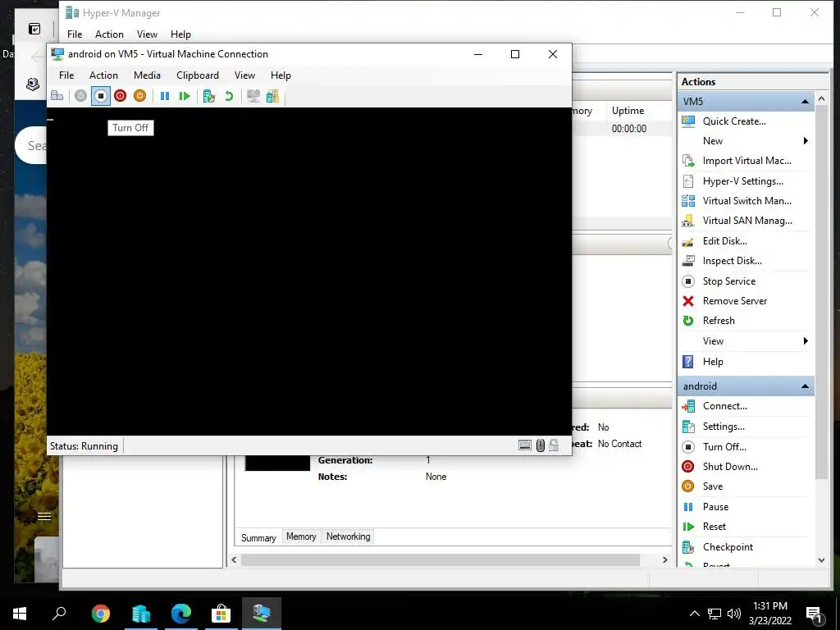Image resolution: width=840 pixels, height=630 pixels.
Task: Open Virtual SAN Manager action
Action: pyautogui.click(x=747, y=221)
